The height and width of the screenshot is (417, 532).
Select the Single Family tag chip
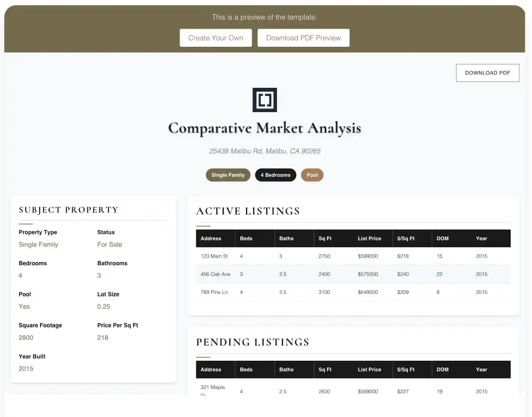coord(228,175)
